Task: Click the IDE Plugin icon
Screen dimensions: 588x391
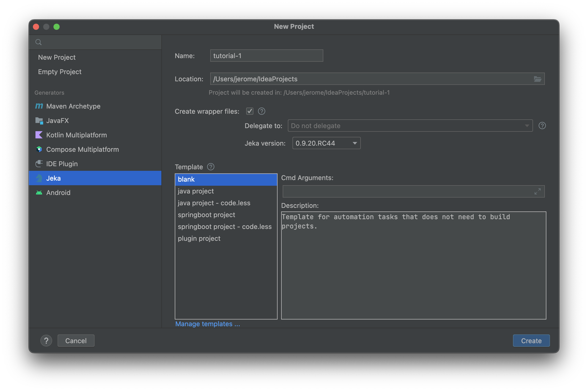Action: click(39, 164)
